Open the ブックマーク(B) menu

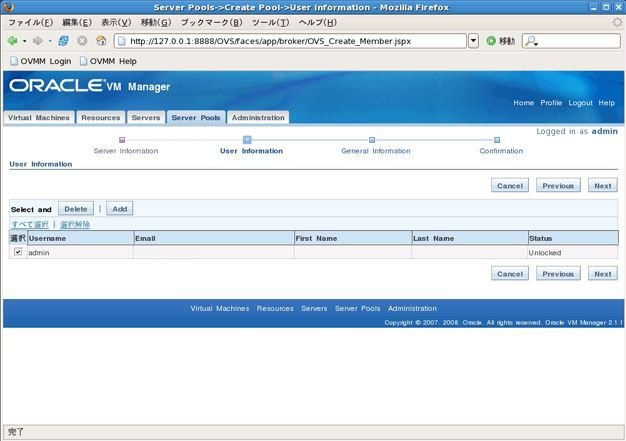211,22
